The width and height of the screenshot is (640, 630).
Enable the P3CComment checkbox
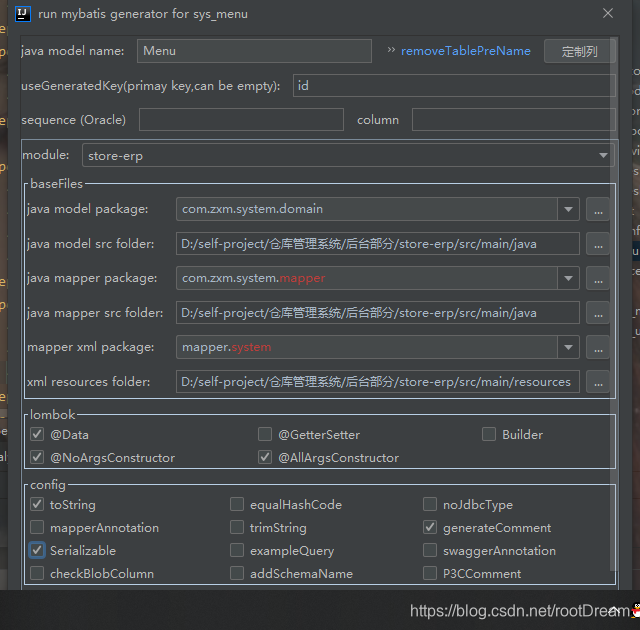point(430,573)
